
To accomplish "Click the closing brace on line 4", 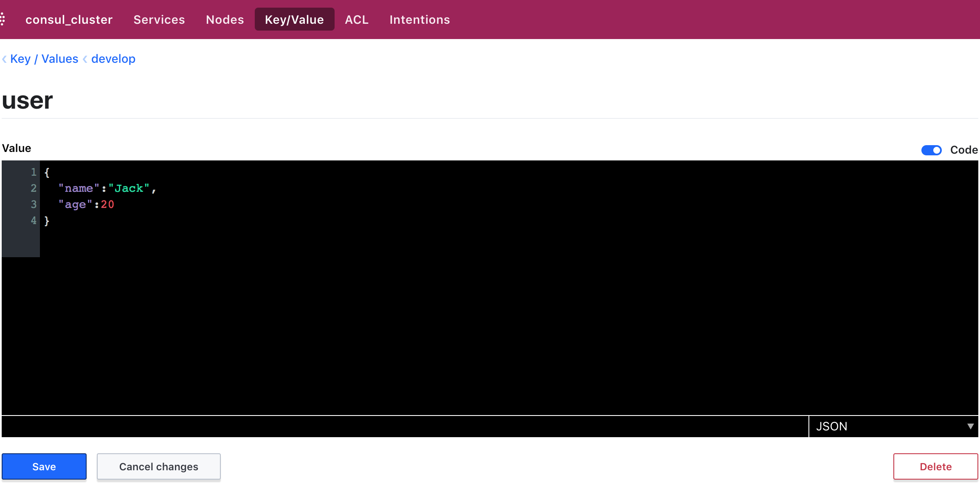I will pyautogui.click(x=47, y=221).
